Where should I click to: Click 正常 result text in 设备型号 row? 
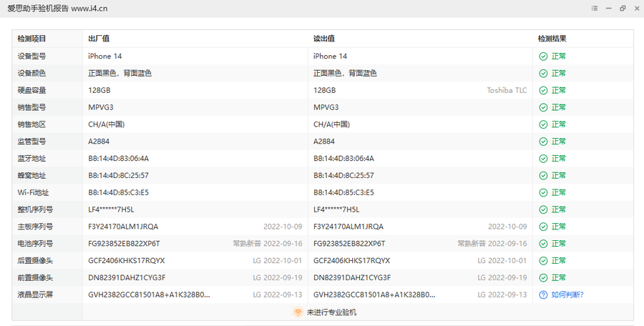(x=559, y=56)
